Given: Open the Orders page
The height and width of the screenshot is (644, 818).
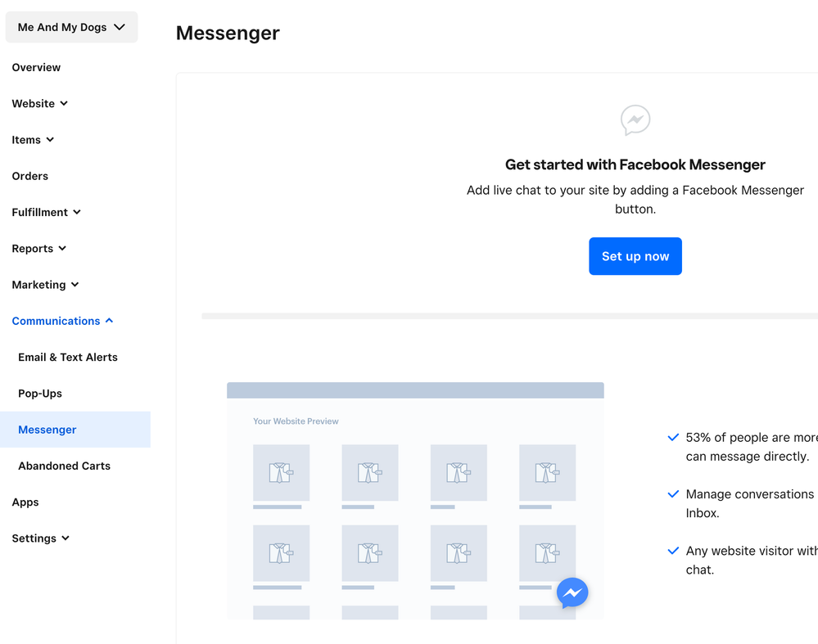Looking at the screenshot, I should (29, 176).
